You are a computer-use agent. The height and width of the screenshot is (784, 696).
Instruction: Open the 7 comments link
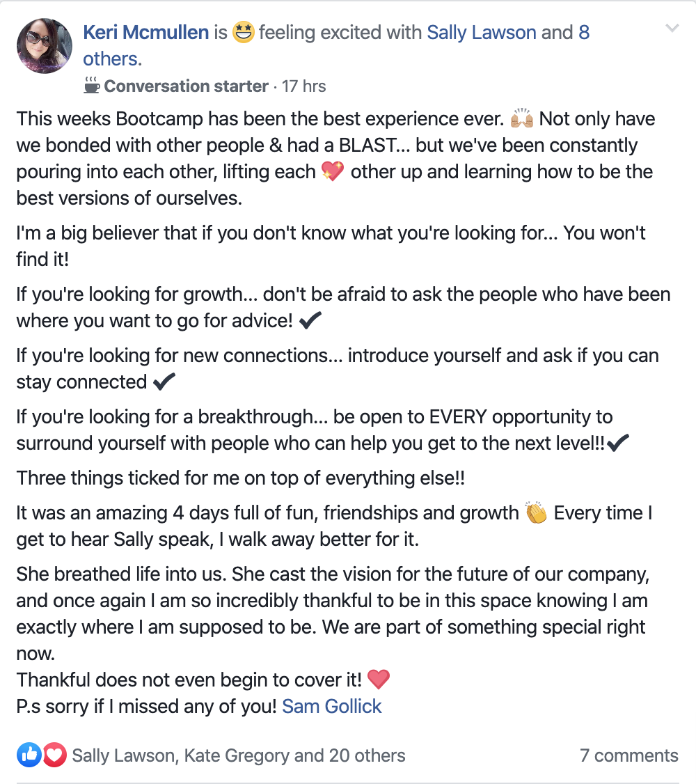point(628,755)
